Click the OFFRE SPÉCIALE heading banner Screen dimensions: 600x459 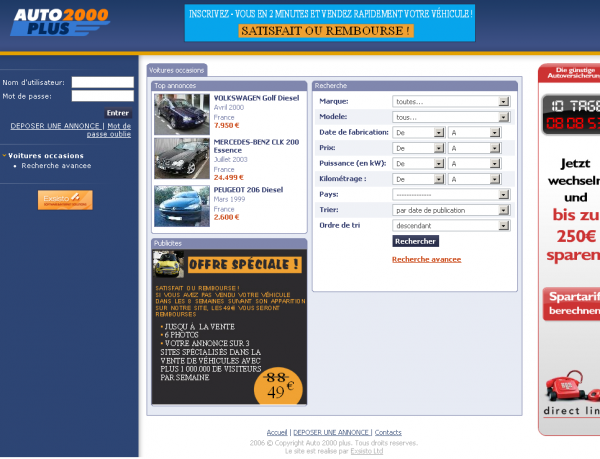coord(245,264)
